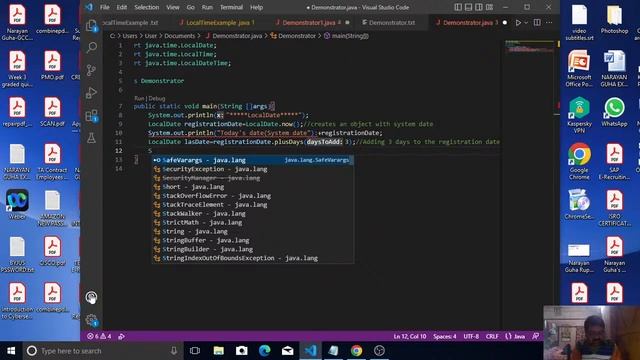The width and height of the screenshot is (640, 360).
Task: Click the Debug CodeLens link above main
Action: (157, 98)
